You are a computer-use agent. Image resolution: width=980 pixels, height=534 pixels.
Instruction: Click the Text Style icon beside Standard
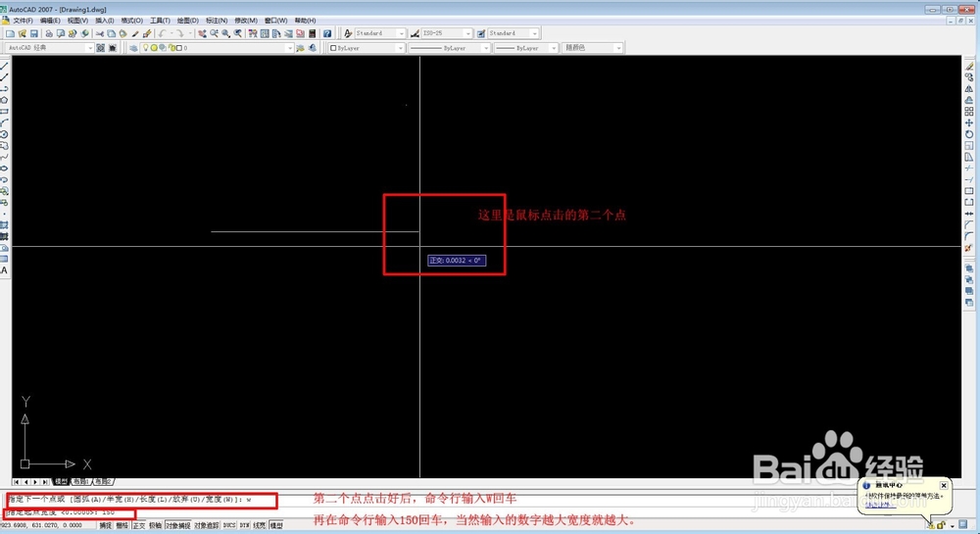tap(348, 33)
